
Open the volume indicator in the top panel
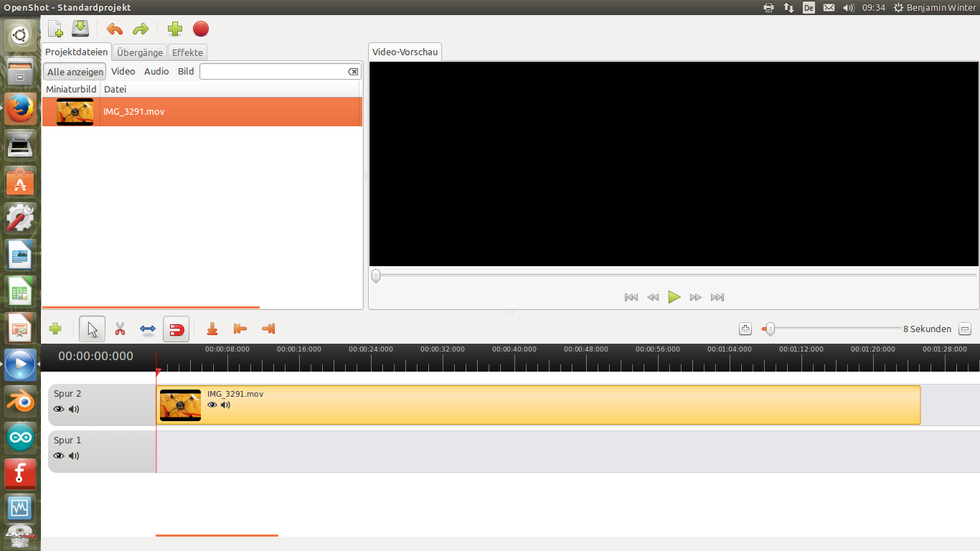click(849, 7)
